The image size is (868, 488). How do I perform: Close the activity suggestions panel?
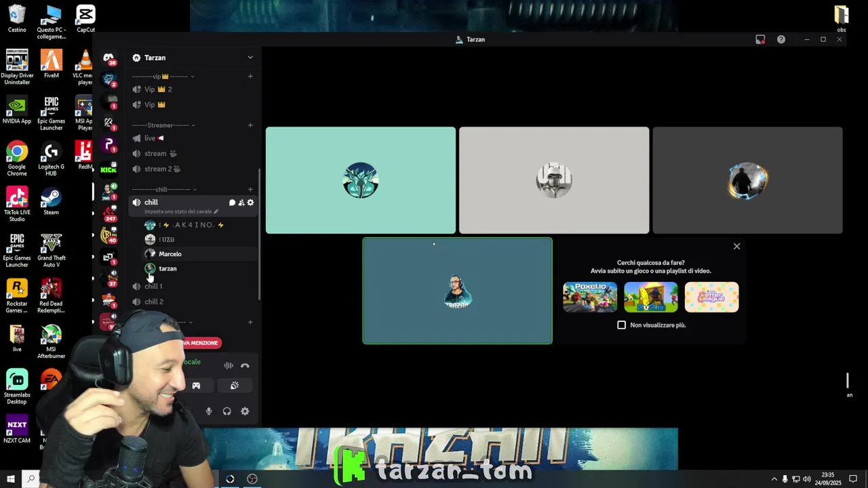pos(736,247)
